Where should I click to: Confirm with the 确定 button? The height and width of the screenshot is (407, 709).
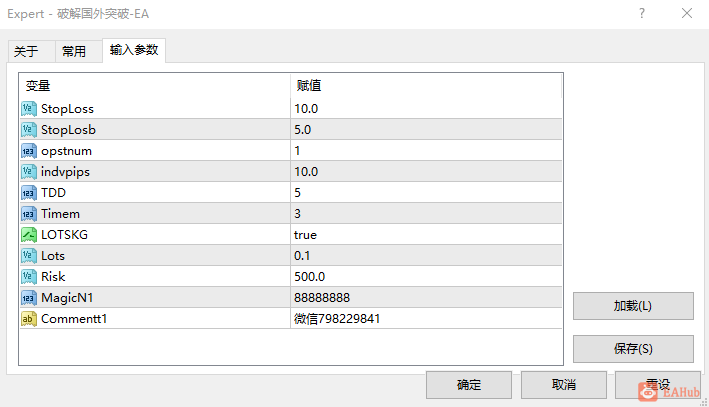[x=468, y=385]
